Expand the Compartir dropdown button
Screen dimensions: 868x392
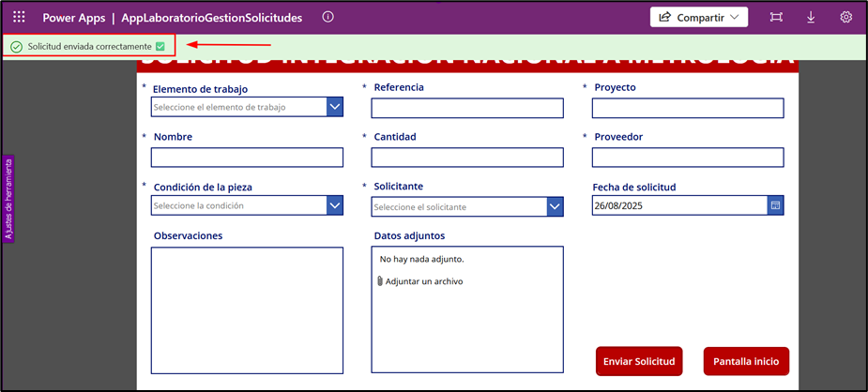(x=699, y=17)
